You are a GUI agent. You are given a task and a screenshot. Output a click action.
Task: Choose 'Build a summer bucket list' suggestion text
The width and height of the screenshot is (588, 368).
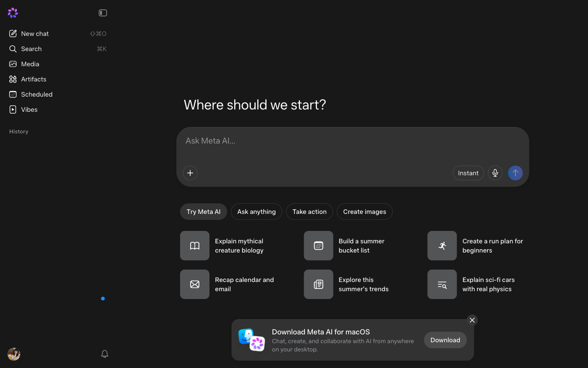[362, 246]
